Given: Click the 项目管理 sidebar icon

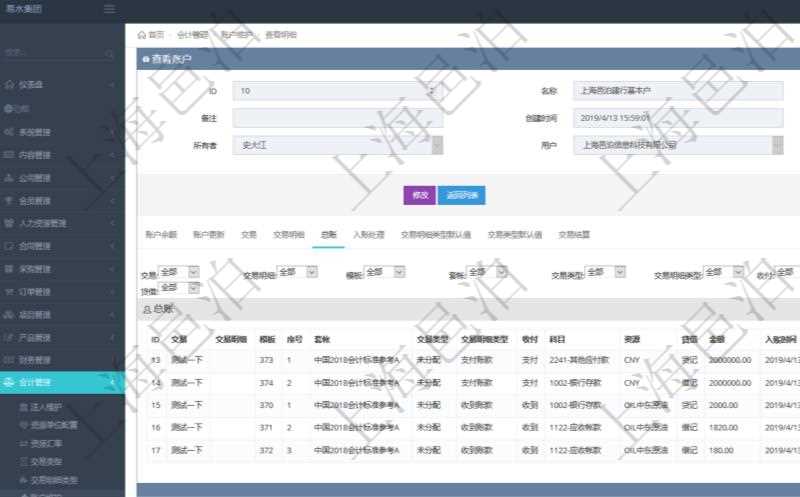Looking at the screenshot, I should (x=9, y=314).
